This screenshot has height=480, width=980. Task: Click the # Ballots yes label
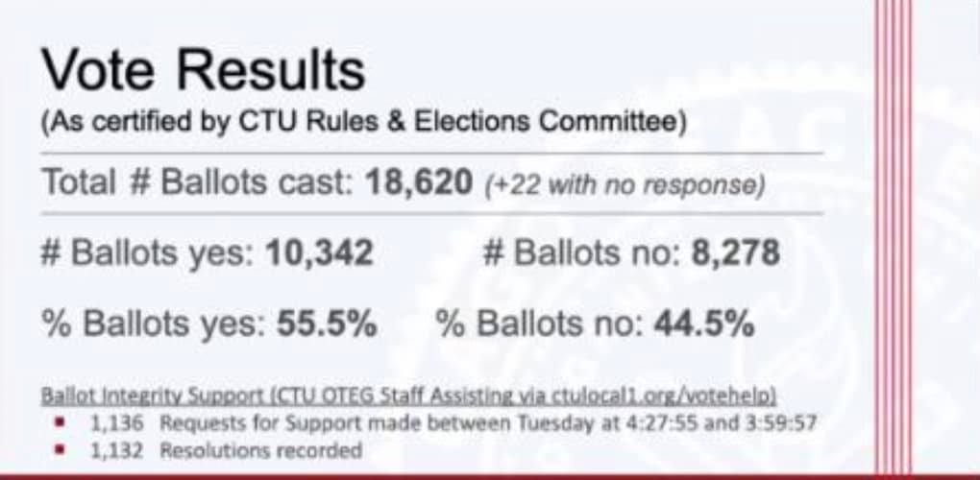coord(148,254)
